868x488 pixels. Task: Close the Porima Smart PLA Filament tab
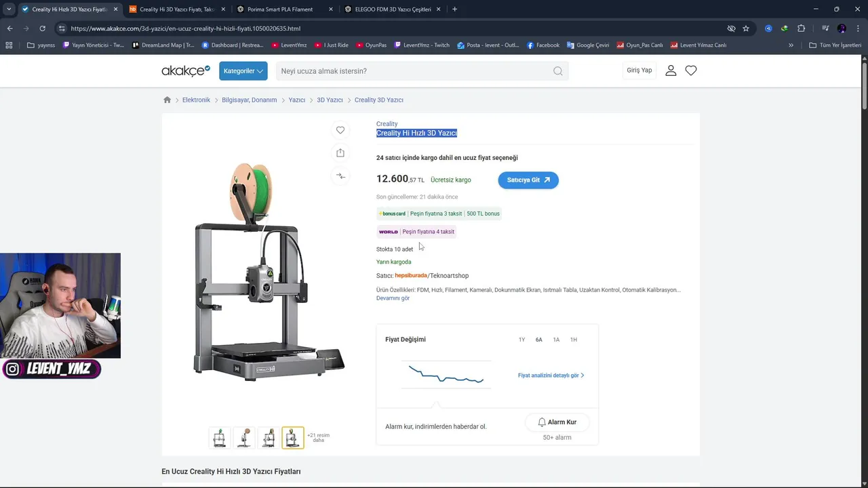coord(331,9)
